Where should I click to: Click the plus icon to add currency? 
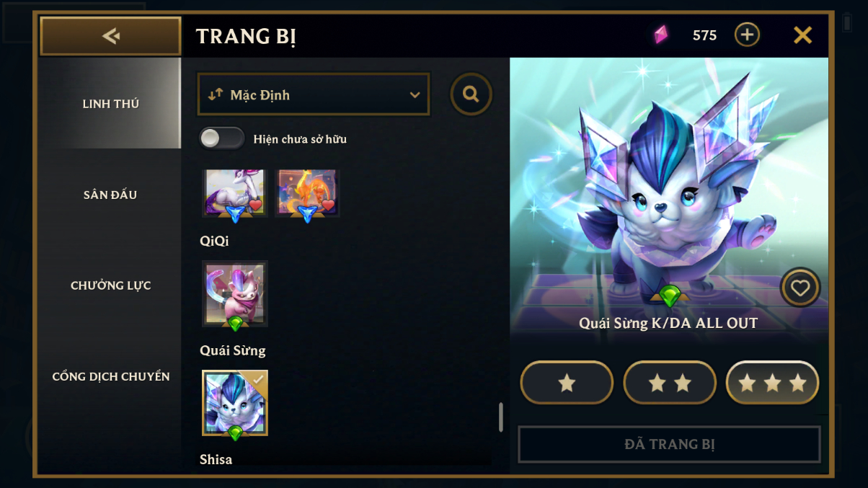coord(747,35)
